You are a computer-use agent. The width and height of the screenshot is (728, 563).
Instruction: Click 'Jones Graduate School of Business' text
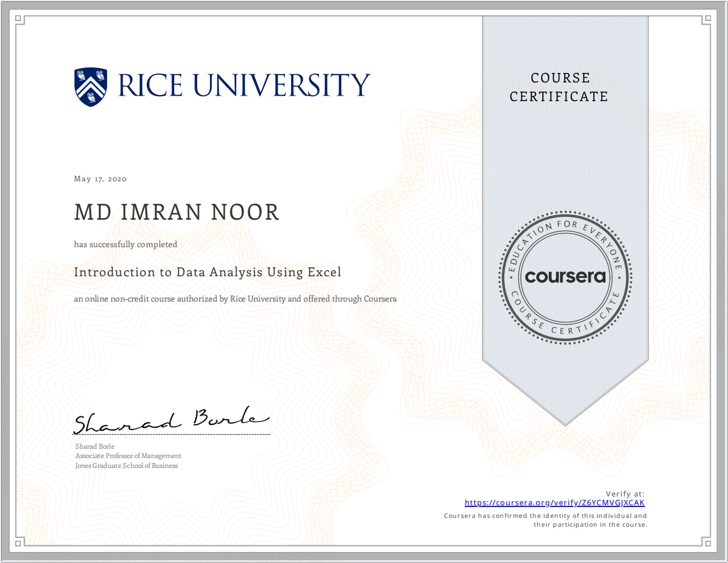coord(127,466)
